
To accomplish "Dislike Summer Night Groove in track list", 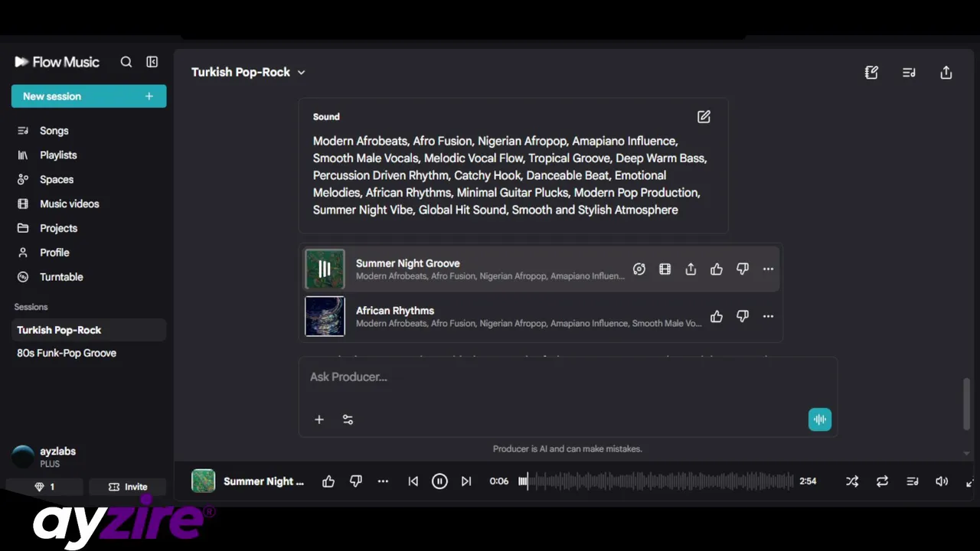I will pyautogui.click(x=743, y=269).
